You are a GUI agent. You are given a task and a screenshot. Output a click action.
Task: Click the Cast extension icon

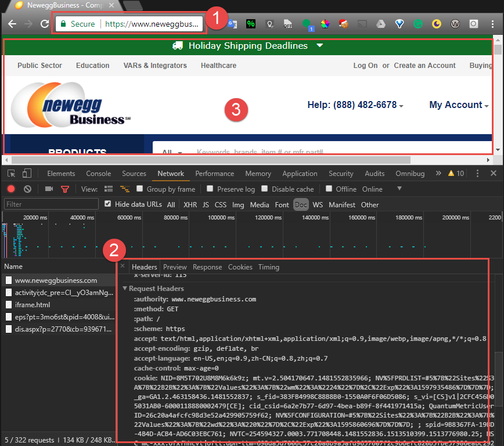coord(362,24)
